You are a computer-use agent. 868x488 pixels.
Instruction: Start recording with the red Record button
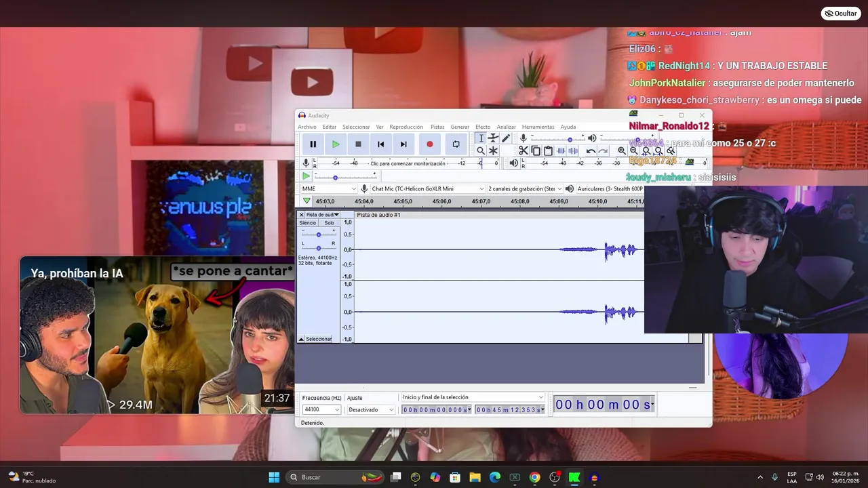[x=429, y=144]
